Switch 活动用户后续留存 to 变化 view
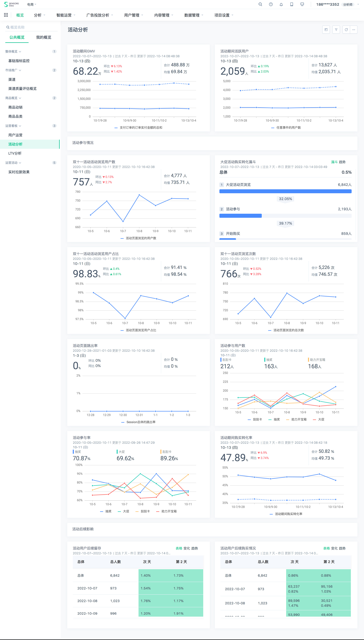The image size is (364, 640). coord(187,548)
